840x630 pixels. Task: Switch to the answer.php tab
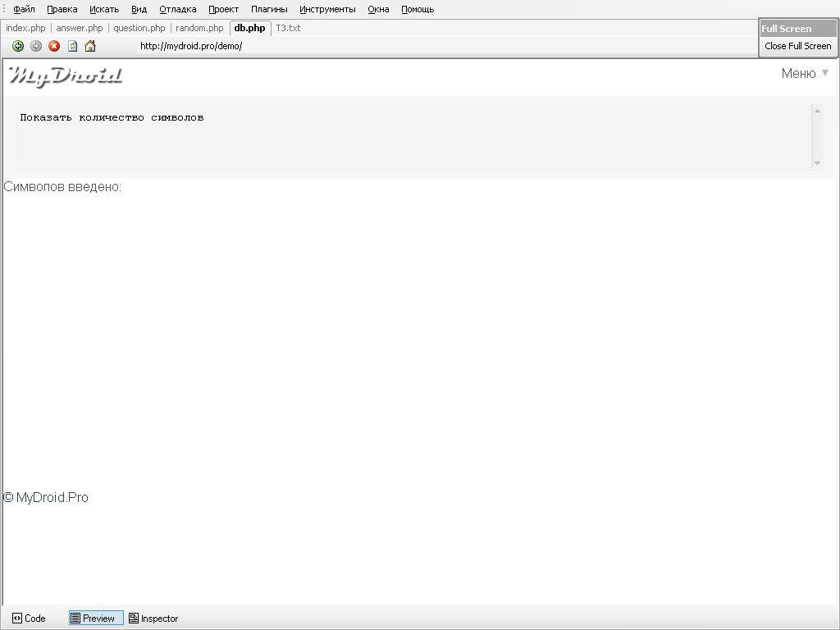(80, 28)
